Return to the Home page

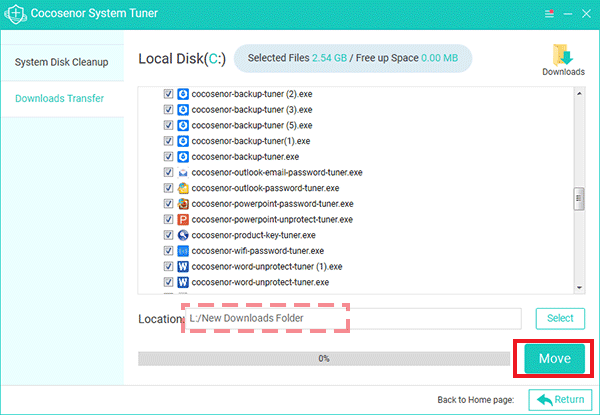tap(560, 400)
